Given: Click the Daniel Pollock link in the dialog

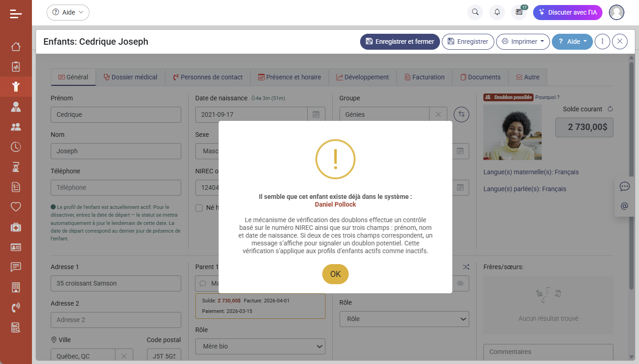Looking at the screenshot, I should pos(335,204).
